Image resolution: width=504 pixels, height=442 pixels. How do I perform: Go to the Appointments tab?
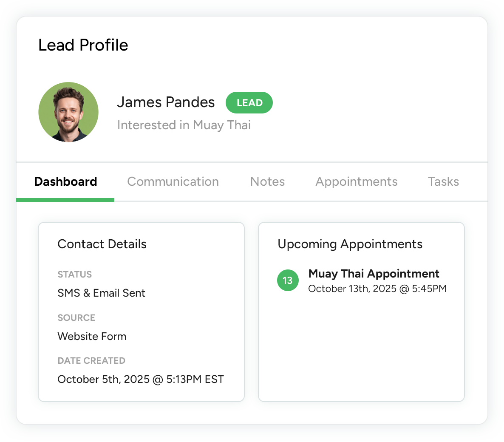[x=356, y=181]
